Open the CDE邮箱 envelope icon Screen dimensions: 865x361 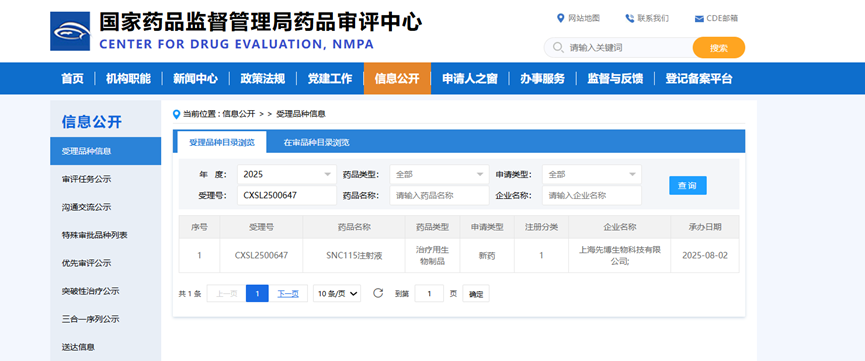click(699, 19)
